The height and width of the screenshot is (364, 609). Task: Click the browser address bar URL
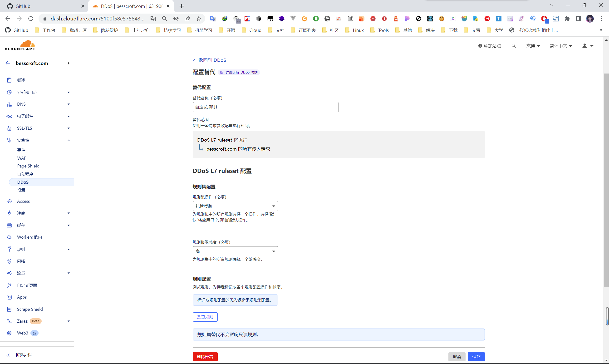[x=97, y=19]
